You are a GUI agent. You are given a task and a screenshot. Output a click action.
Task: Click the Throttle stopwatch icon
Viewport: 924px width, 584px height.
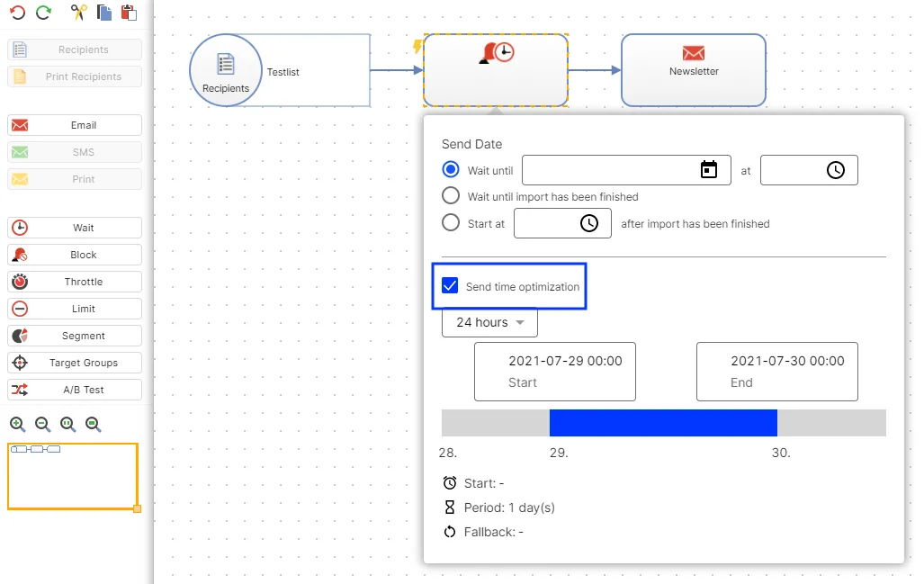click(20, 282)
